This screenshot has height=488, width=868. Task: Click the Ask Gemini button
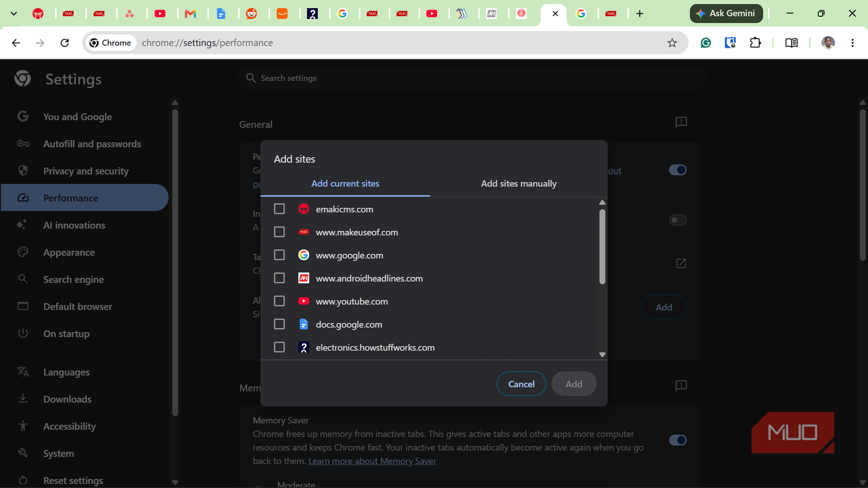coord(726,14)
